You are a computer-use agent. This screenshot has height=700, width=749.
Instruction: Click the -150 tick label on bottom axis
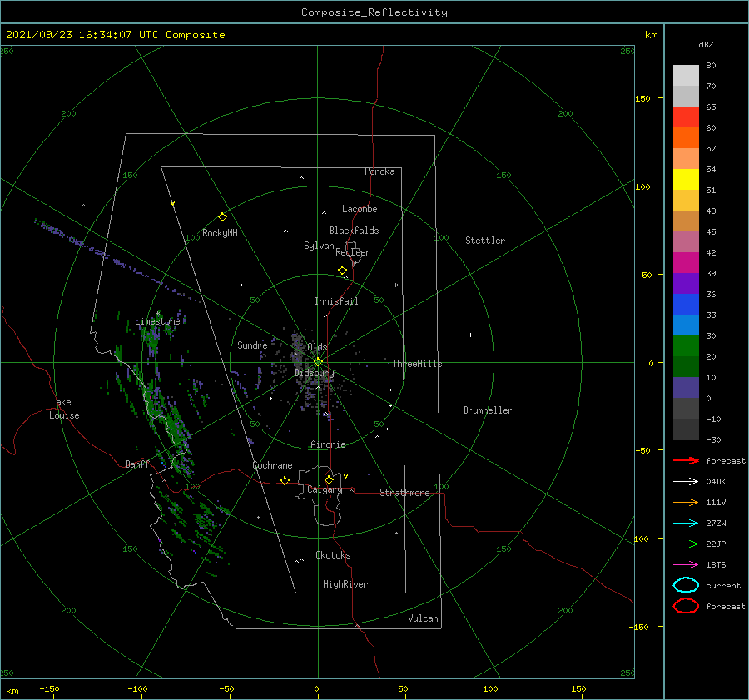click(49, 688)
